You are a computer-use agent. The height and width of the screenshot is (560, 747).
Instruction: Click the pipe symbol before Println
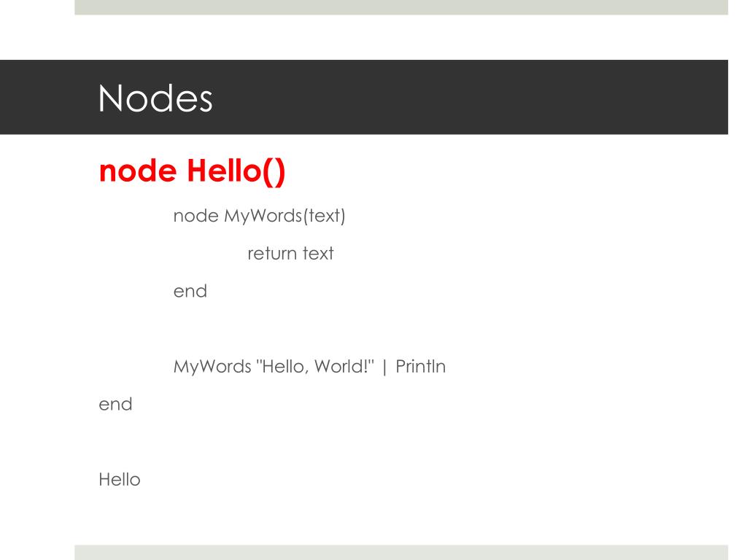coord(384,367)
